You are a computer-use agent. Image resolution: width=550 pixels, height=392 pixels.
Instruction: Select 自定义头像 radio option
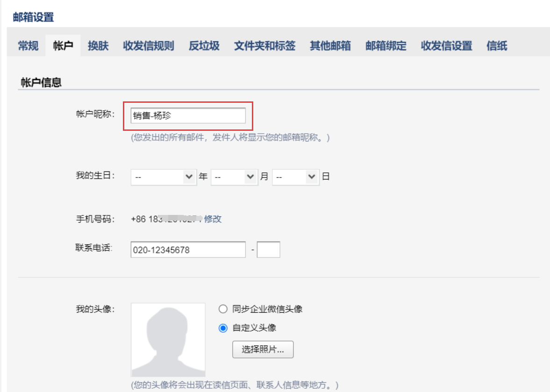click(223, 328)
